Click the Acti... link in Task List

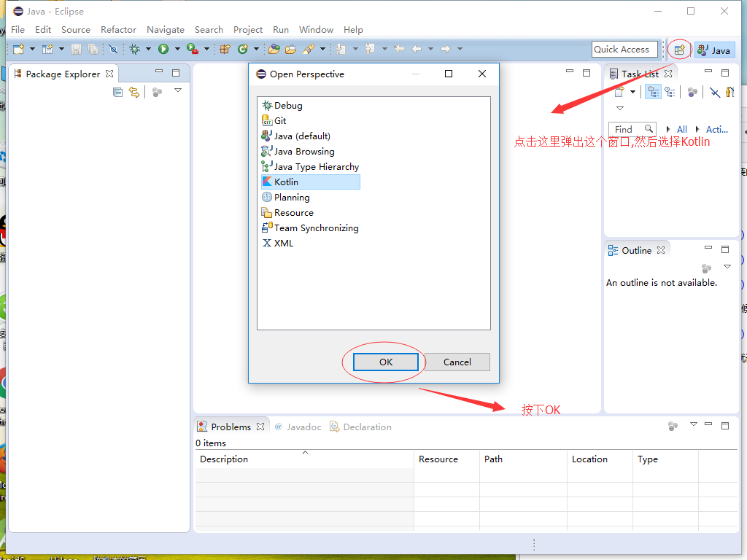[x=716, y=129]
